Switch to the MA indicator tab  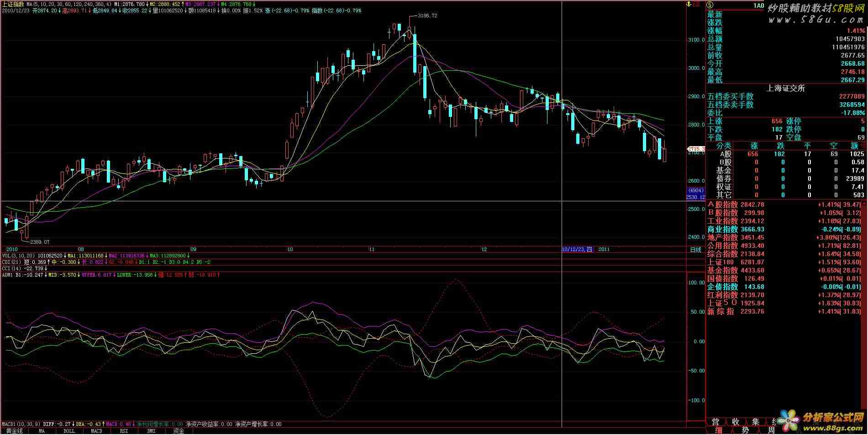[x=42, y=431]
